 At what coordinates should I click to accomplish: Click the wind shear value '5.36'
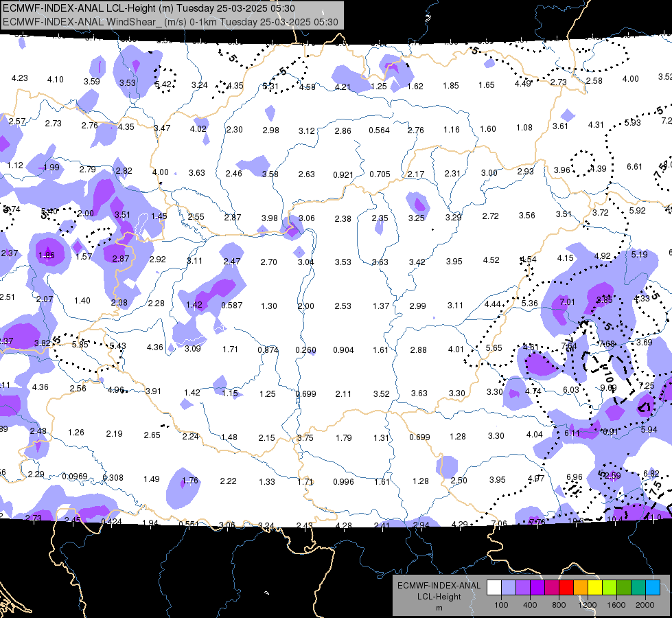click(530, 304)
